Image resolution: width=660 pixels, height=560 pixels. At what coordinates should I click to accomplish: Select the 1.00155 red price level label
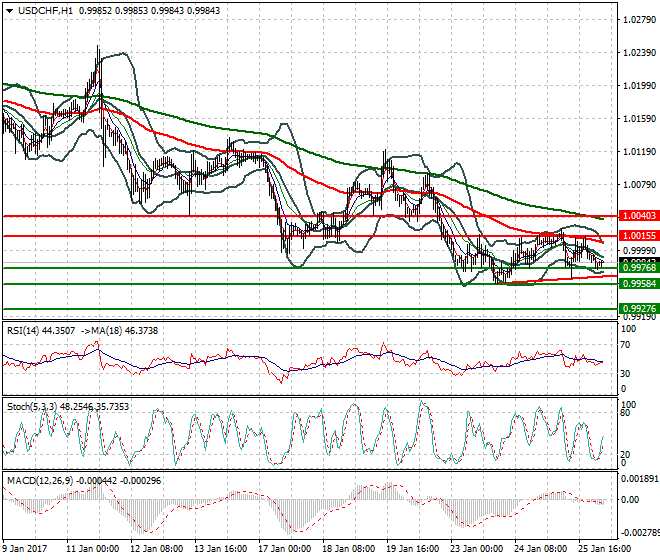coord(639,236)
